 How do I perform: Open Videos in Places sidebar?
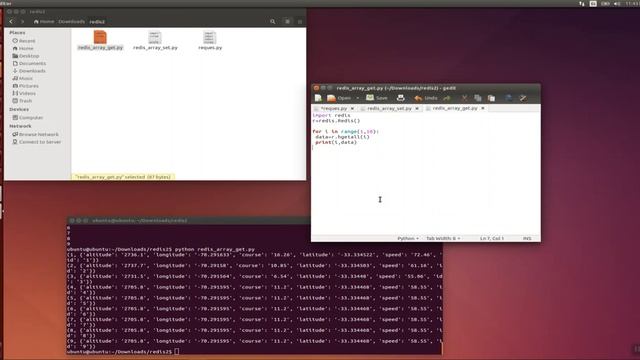click(24, 93)
